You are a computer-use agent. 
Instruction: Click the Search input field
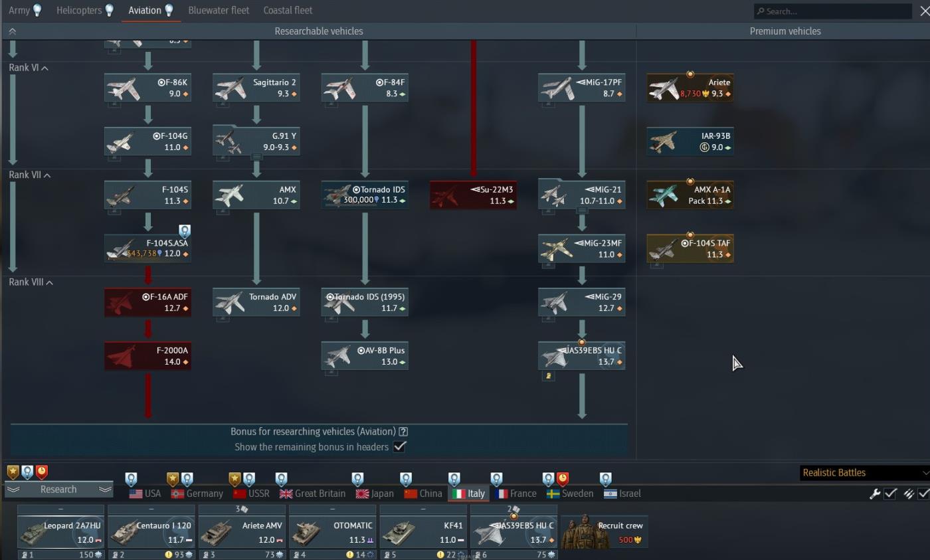(x=833, y=11)
